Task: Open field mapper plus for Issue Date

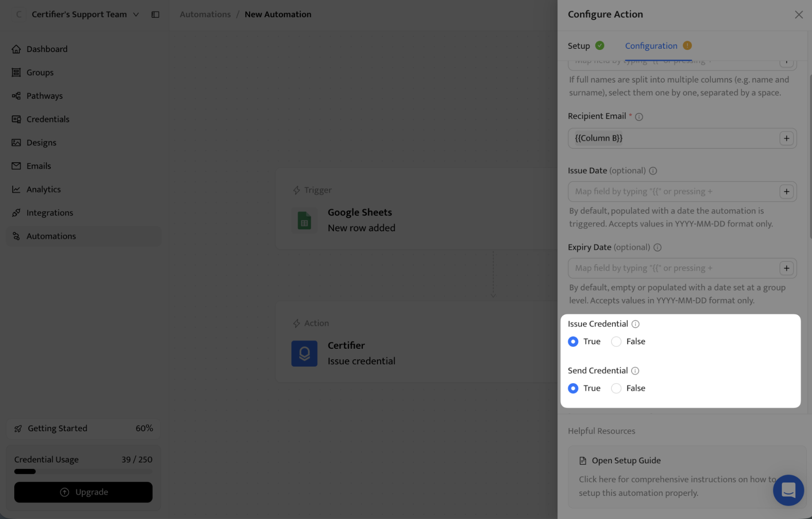Action: [786, 191]
